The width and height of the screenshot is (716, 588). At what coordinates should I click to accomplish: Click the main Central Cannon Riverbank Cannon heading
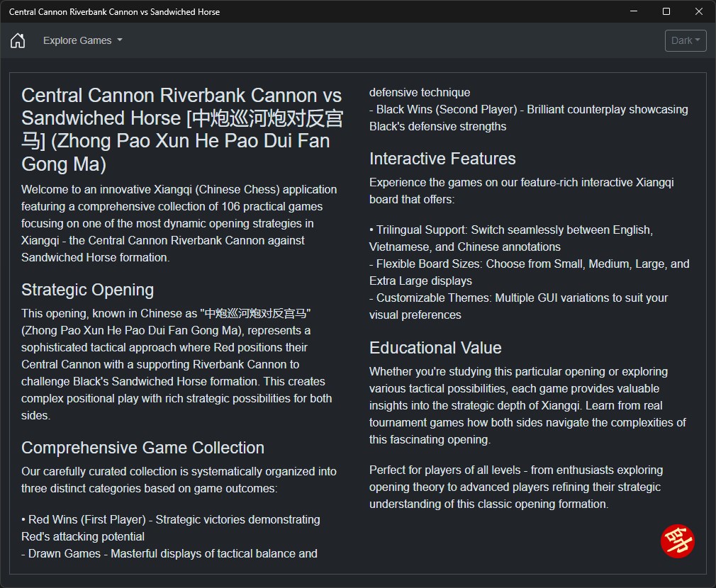click(x=181, y=130)
